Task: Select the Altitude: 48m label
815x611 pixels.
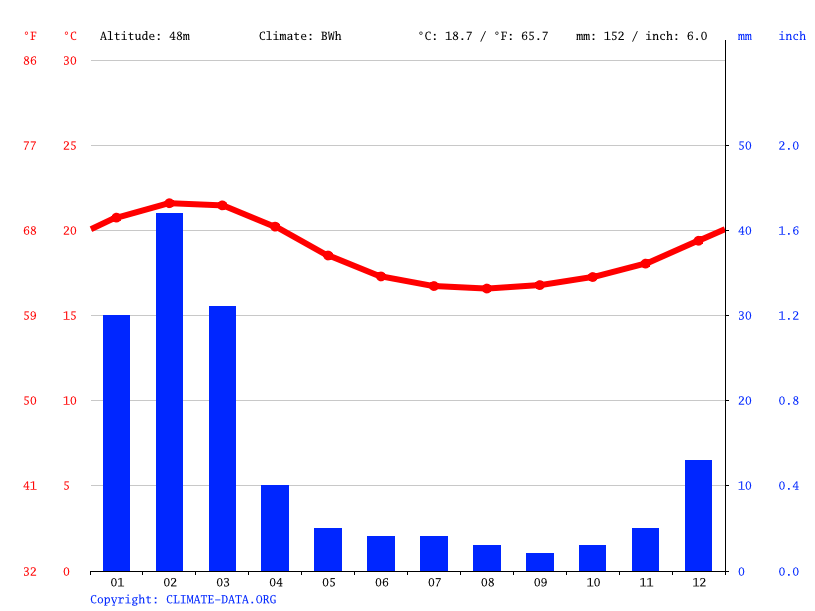Action: [x=144, y=36]
